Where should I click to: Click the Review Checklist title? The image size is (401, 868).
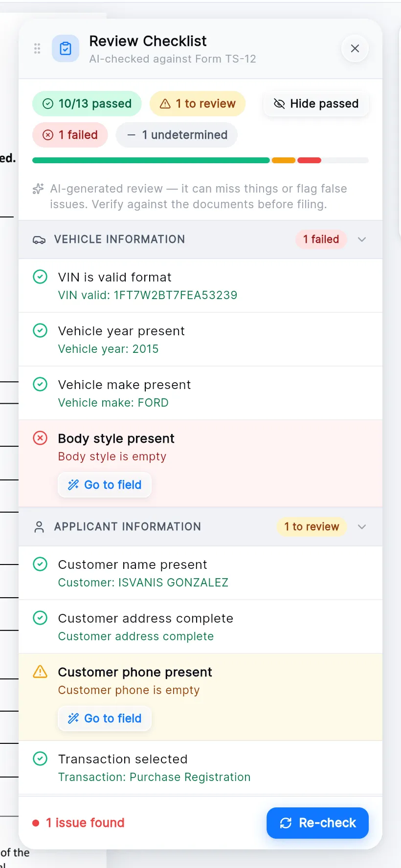click(148, 41)
